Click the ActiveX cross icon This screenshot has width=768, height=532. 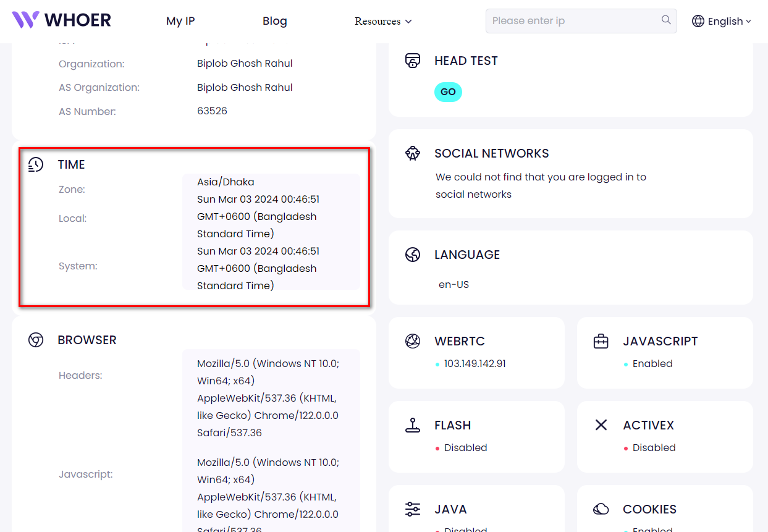[601, 425]
